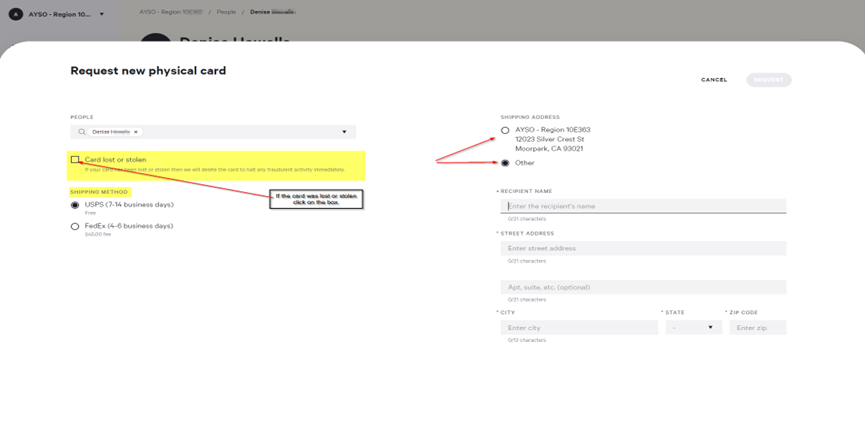
Task: Choose the AYSO Region 10E363 shipping address
Action: click(x=505, y=130)
